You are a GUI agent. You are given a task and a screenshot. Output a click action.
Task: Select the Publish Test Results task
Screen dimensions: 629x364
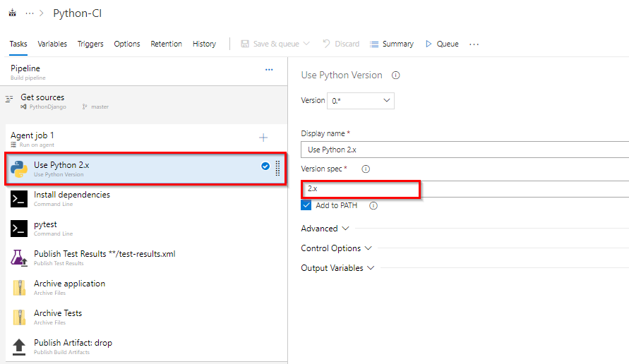[146, 257]
